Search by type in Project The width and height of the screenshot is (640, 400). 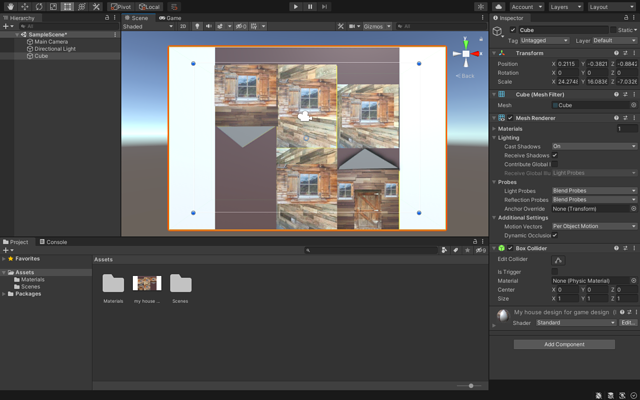(x=444, y=250)
